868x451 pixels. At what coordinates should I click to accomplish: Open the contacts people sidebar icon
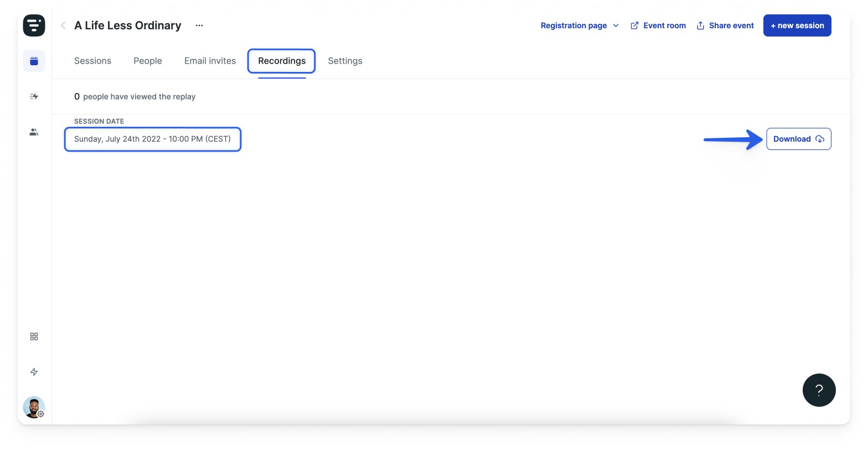point(34,132)
